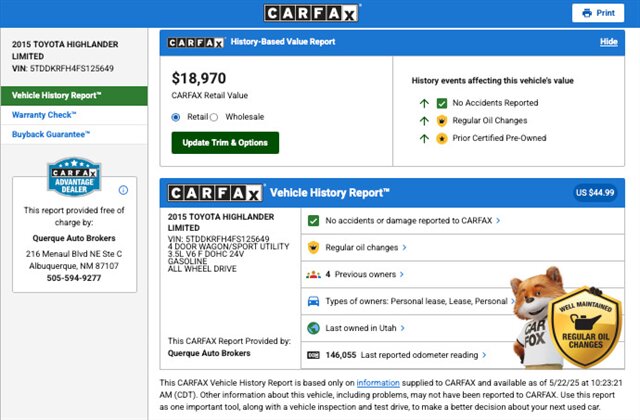Click Types of owners: Personal lease, Lease, Personal
Viewport: 640px width, 420px height.
[x=416, y=301]
